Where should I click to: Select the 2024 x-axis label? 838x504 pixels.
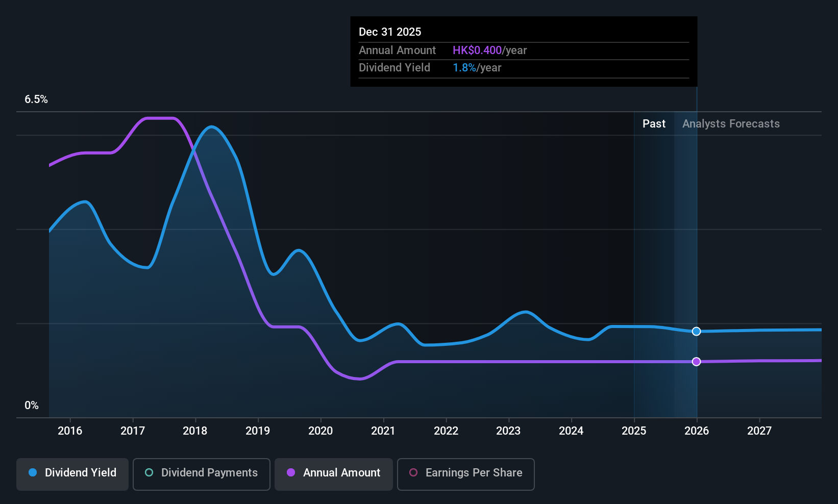pyautogui.click(x=571, y=431)
